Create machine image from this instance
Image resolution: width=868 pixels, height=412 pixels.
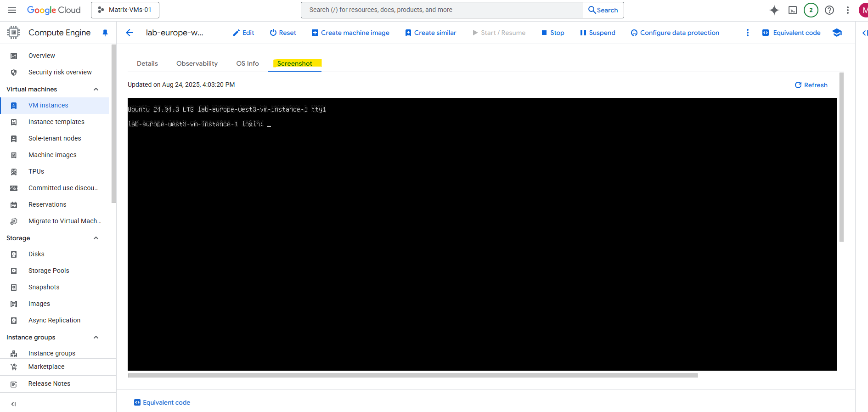click(x=350, y=33)
